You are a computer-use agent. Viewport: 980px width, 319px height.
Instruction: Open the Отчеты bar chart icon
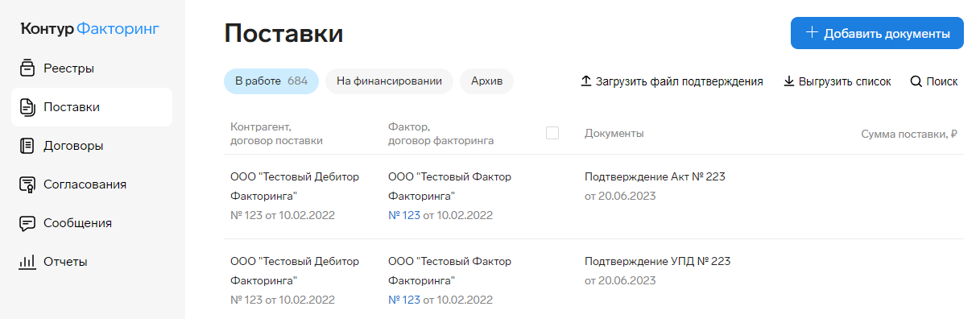point(27,261)
